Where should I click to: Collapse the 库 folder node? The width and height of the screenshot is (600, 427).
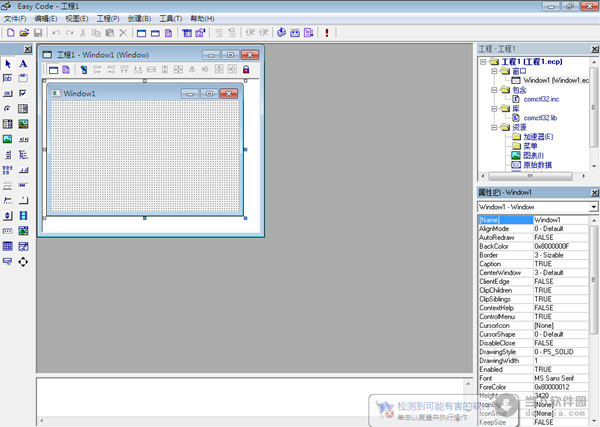tap(494, 109)
